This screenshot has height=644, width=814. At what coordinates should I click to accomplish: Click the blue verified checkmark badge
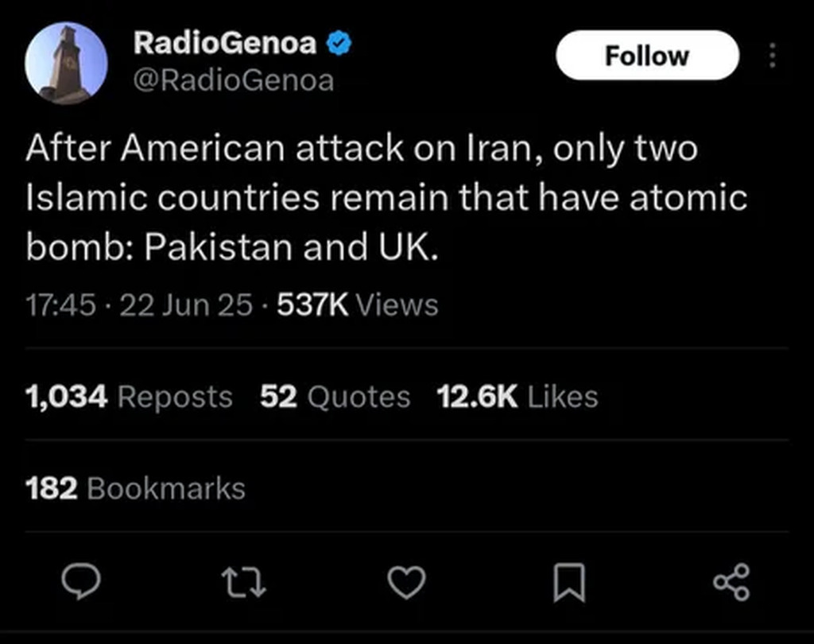click(339, 43)
